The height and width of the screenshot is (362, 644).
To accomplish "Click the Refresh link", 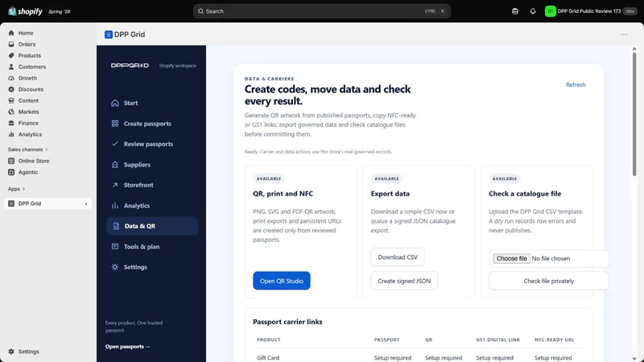I will pyautogui.click(x=576, y=84).
